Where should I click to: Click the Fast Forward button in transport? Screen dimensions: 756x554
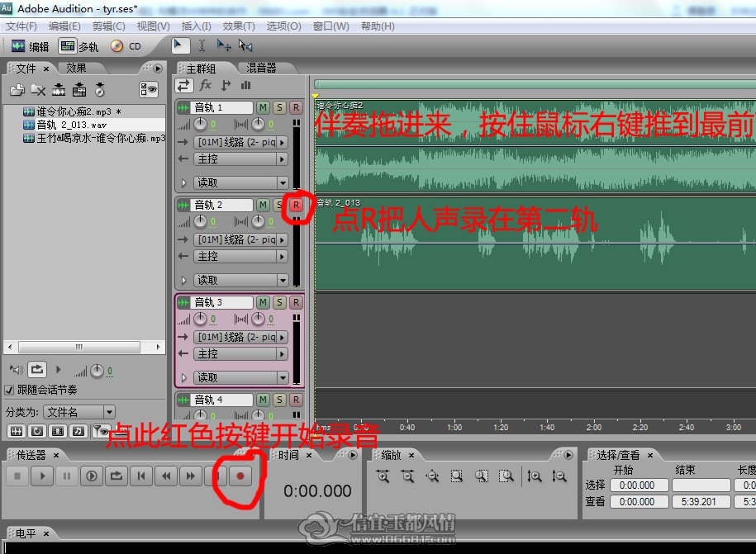(x=191, y=476)
